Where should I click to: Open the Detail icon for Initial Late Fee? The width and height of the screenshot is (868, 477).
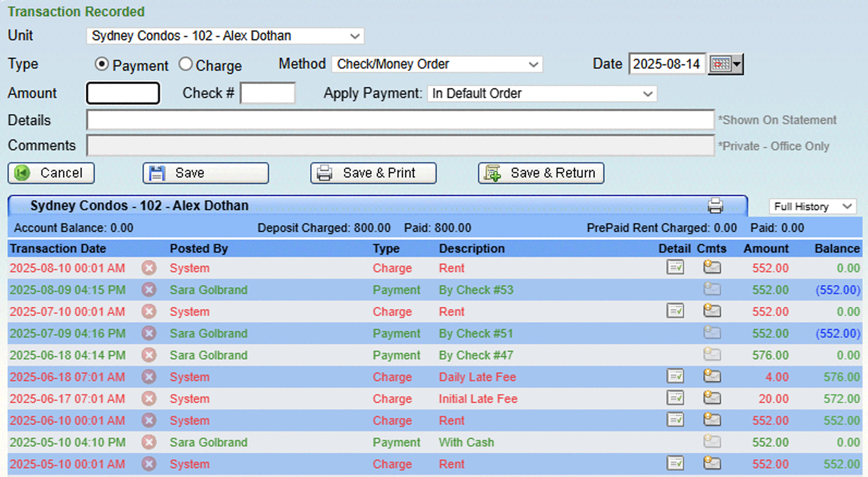click(675, 398)
